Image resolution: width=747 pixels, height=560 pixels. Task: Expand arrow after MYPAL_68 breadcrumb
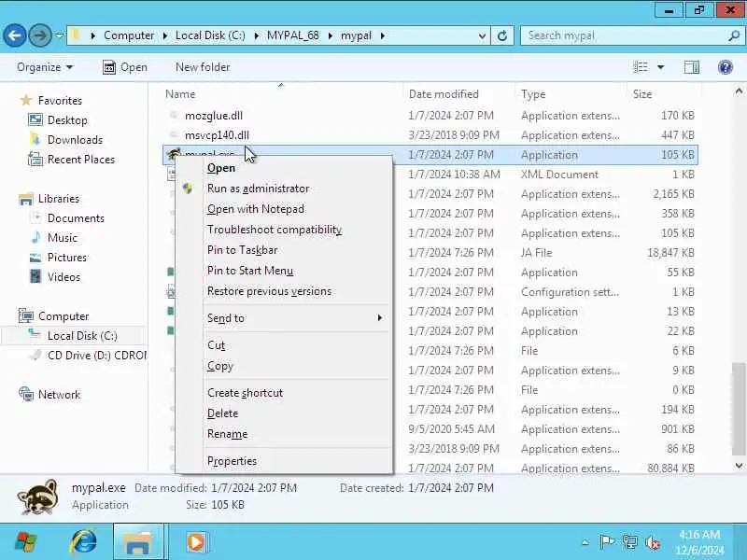pos(331,35)
